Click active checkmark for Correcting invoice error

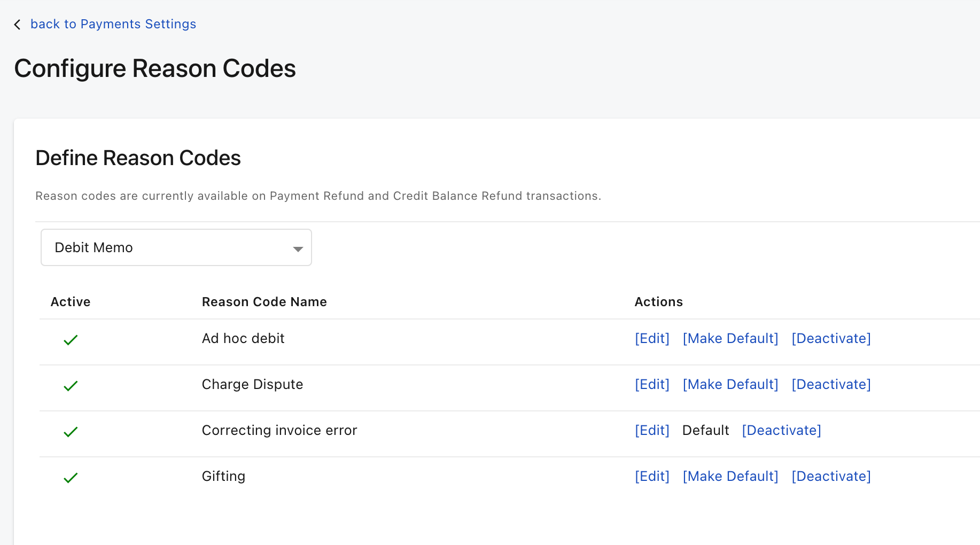[x=71, y=432]
